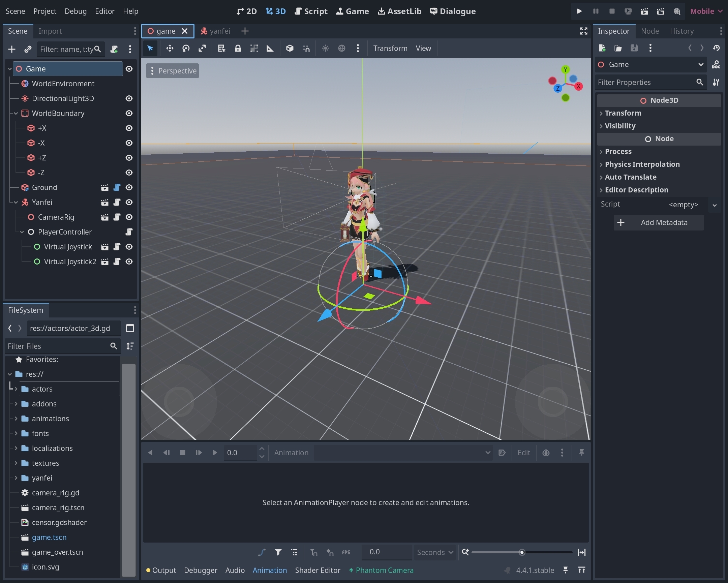Toggle CameraRig visibility eye
728x583 pixels.
pos(129,217)
